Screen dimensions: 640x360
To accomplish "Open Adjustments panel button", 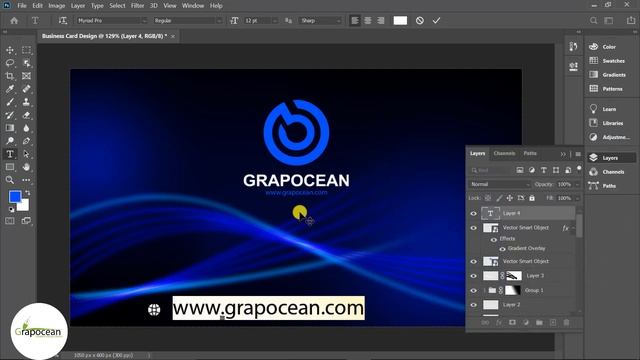I will pos(610,137).
